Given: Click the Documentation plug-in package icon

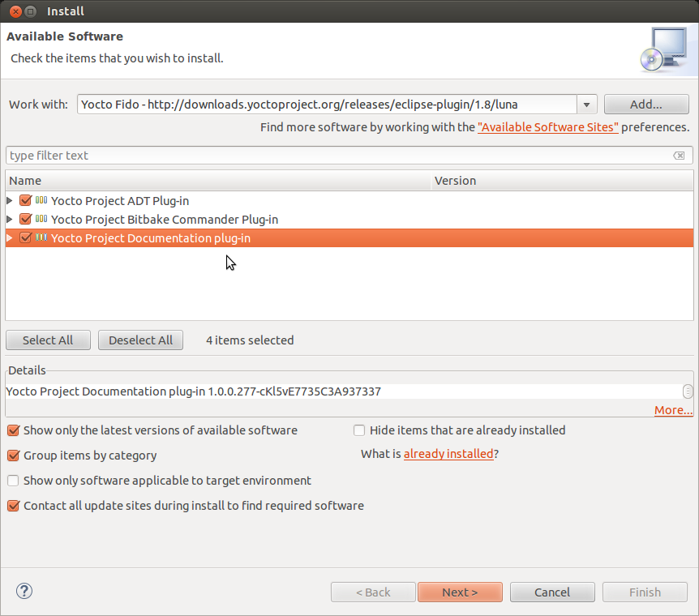Looking at the screenshot, I should click(x=41, y=237).
